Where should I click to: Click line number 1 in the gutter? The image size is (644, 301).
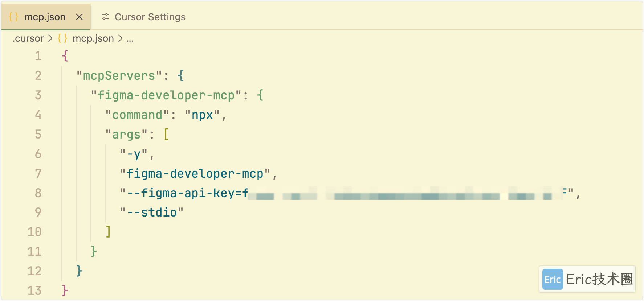click(x=38, y=56)
